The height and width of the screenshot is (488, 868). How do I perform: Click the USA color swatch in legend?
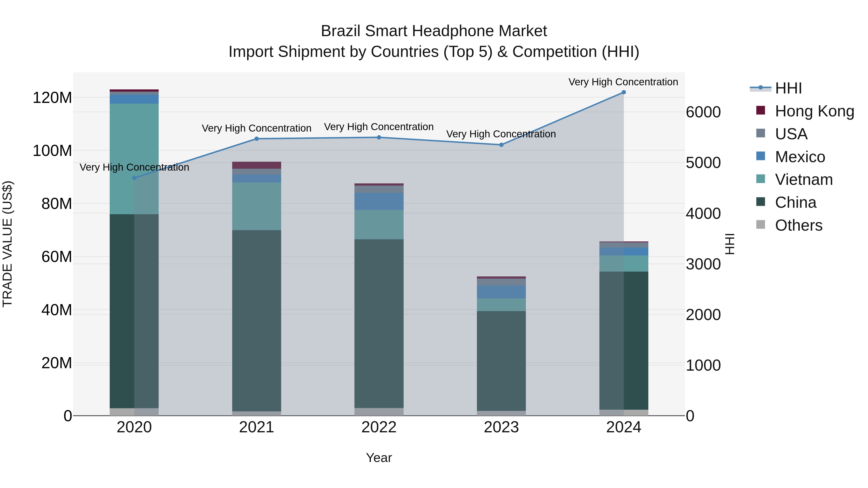760,133
